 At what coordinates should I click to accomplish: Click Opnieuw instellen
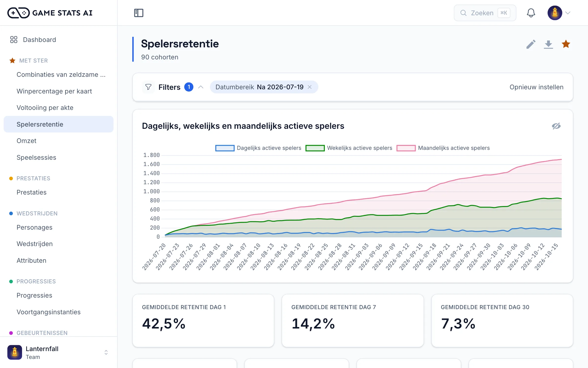(536, 87)
